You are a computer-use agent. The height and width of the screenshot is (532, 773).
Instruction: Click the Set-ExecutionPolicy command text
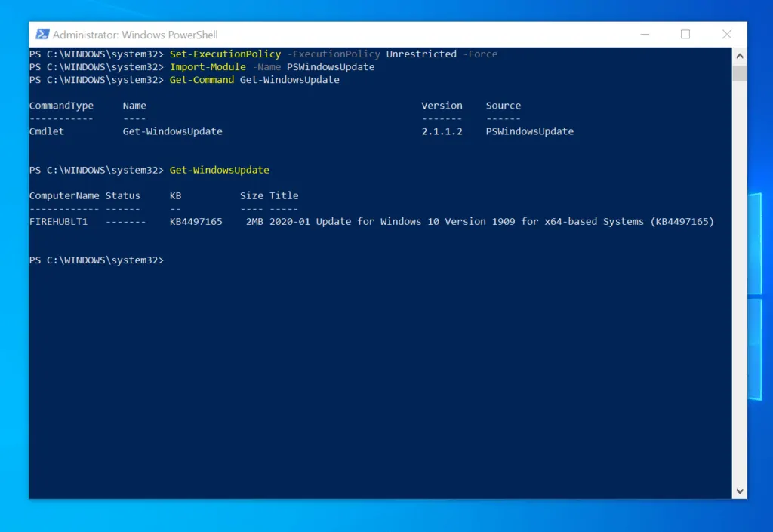point(225,54)
